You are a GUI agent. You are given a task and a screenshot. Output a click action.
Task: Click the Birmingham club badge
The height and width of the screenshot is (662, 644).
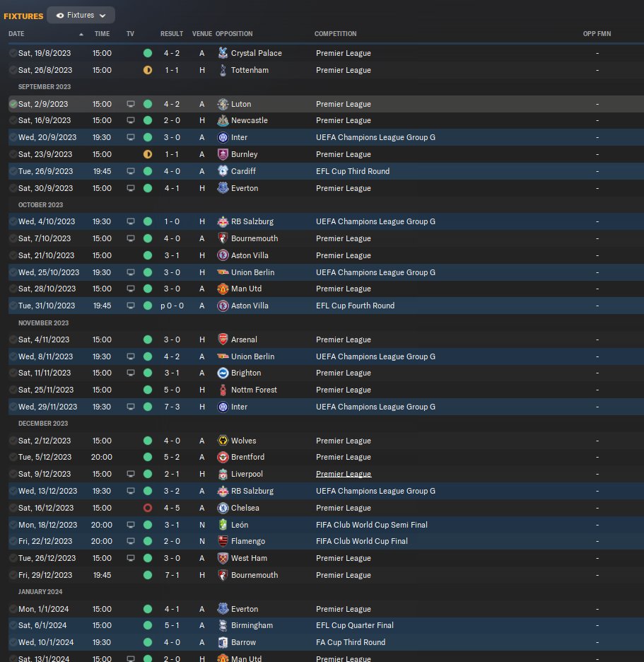[223, 625]
